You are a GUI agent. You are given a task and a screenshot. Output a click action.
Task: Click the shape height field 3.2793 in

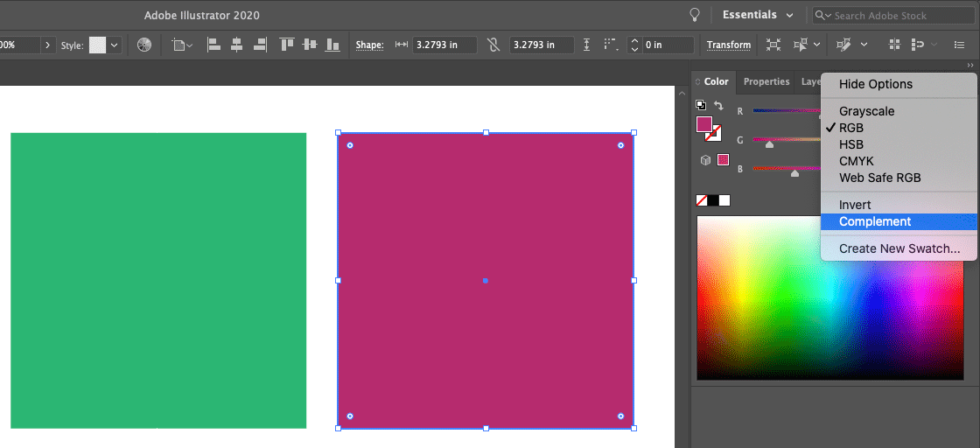coord(542,45)
